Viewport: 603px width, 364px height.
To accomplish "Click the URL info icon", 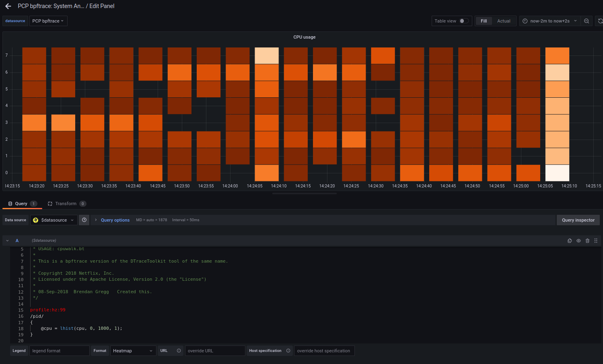I will click(179, 351).
